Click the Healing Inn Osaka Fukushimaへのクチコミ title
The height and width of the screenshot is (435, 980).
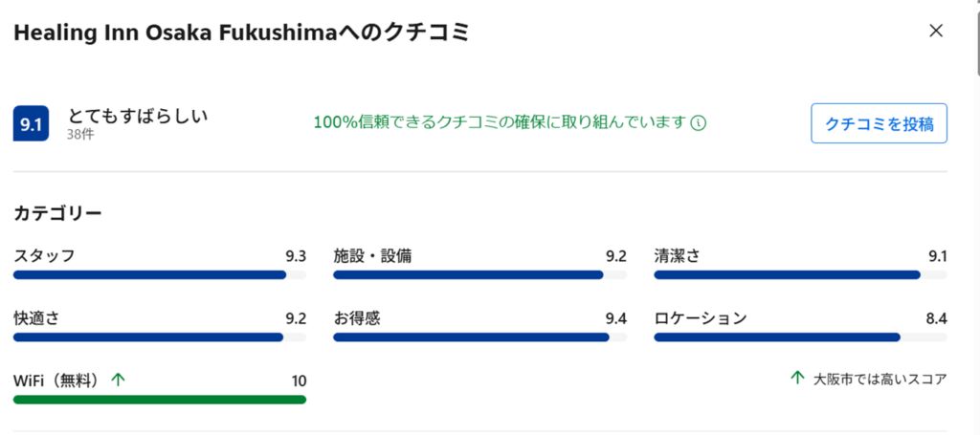click(x=240, y=33)
